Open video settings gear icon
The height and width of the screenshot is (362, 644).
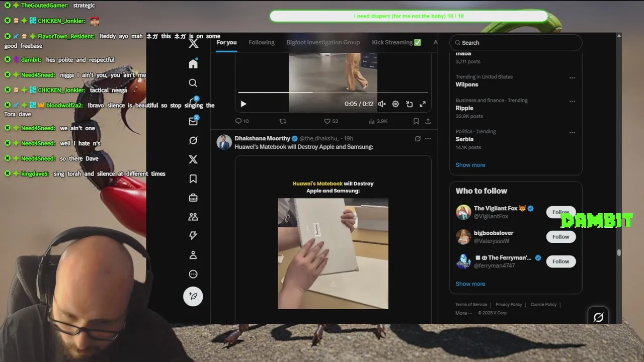[x=395, y=104]
